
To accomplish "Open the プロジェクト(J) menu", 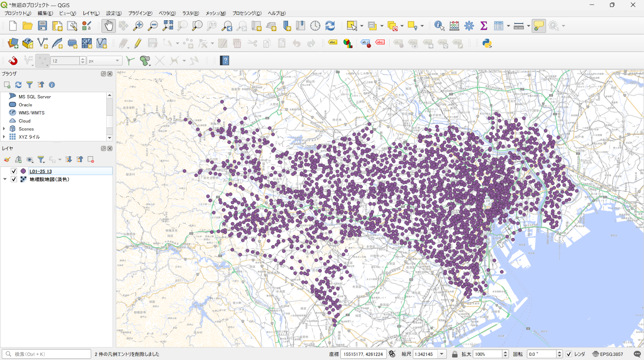I will [x=18, y=13].
